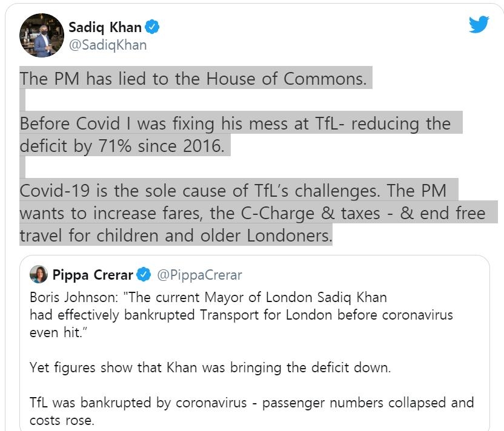This screenshot has height=431, width=504.
Task: Click the Sadiq Khan display name
Action: [x=105, y=27]
